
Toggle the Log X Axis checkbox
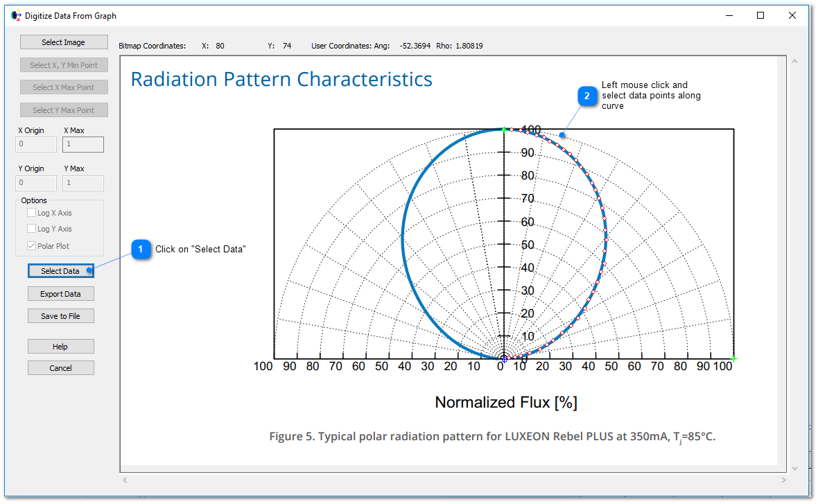coord(32,213)
